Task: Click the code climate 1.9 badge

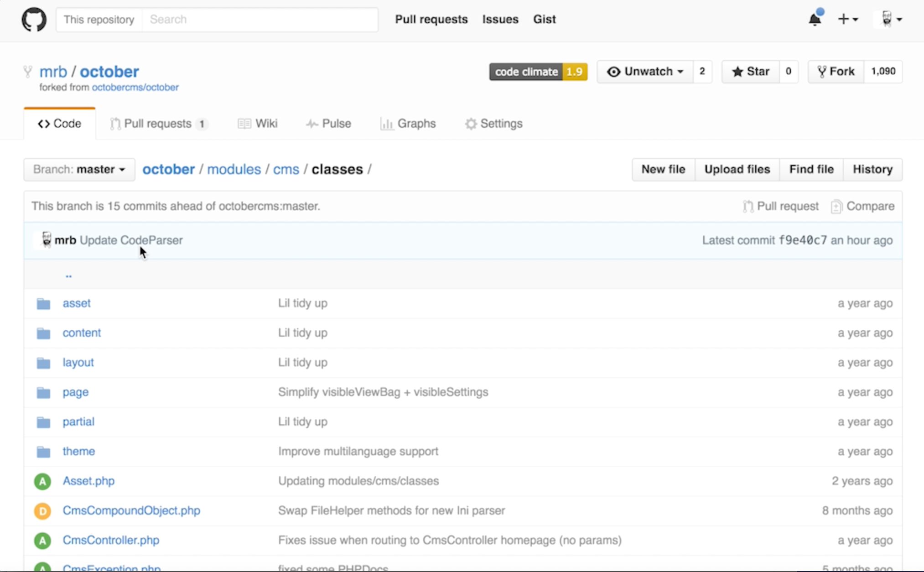Action: click(x=538, y=72)
